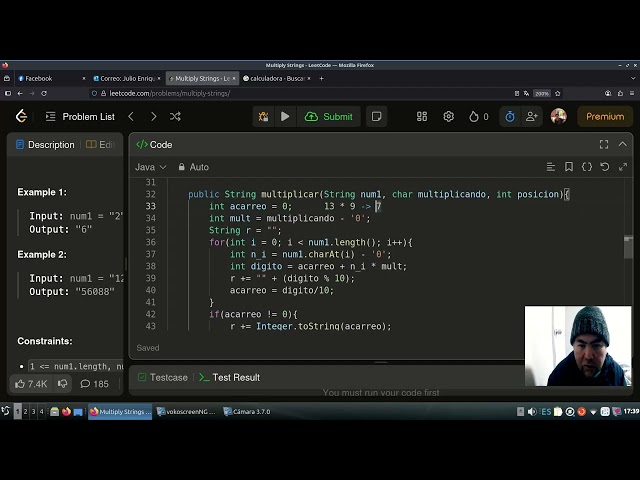Collapse the Code panel chevron
Screen dimensions: 640x480
point(622,144)
